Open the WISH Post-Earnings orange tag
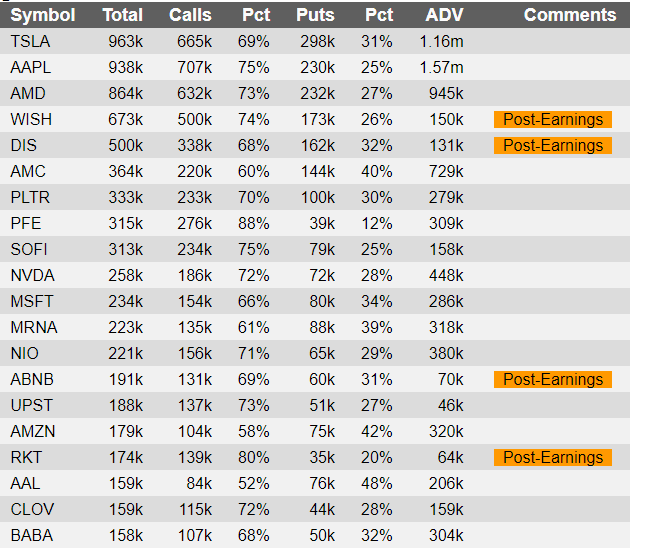The width and height of the screenshot is (652, 557). click(553, 119)
